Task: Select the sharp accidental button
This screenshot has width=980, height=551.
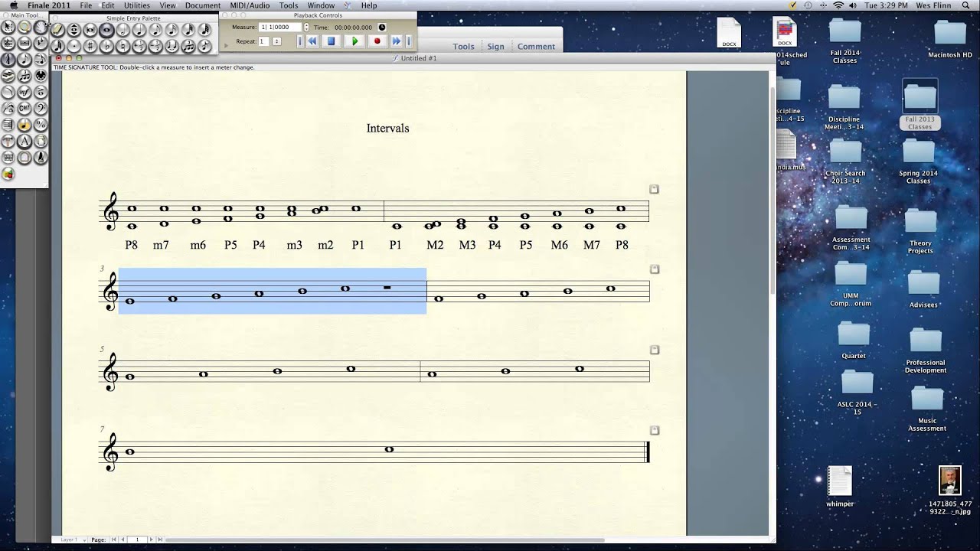Action: [90, 46]
